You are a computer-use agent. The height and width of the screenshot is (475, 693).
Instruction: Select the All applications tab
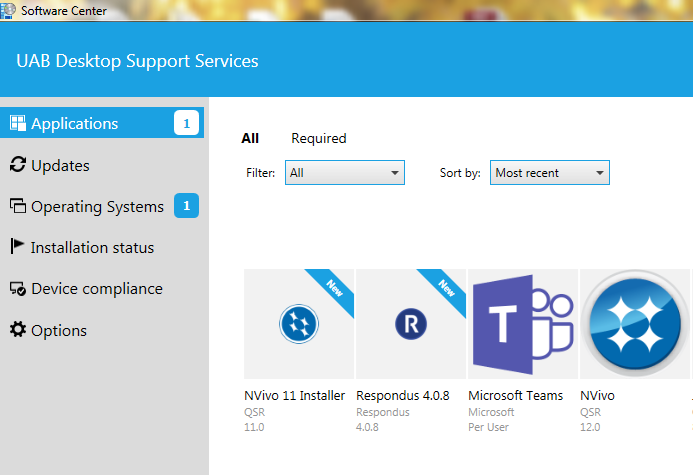250,139
